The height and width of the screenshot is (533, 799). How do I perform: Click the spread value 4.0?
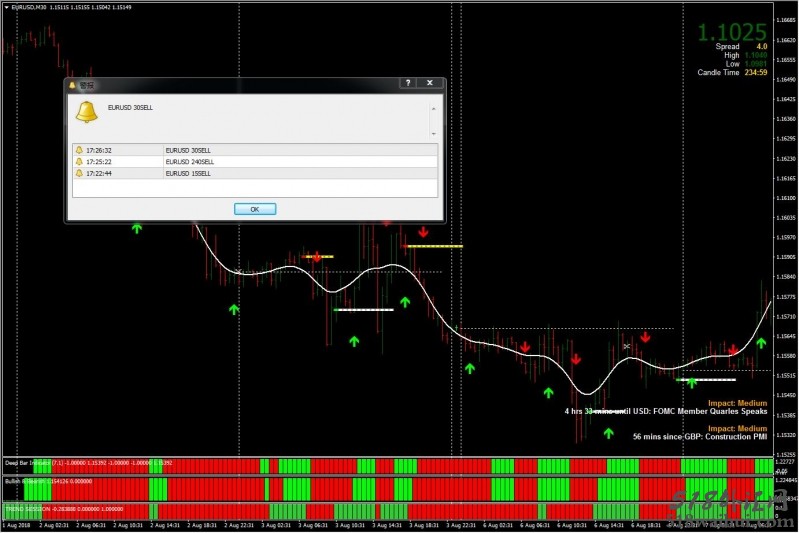(x=762, y=46)
